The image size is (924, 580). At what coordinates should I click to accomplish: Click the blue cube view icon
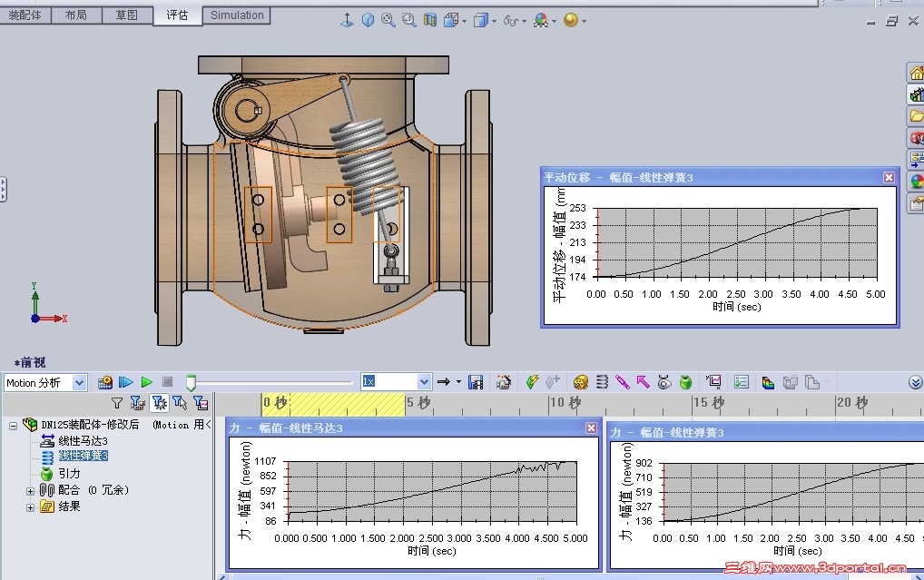pos(368,20)
